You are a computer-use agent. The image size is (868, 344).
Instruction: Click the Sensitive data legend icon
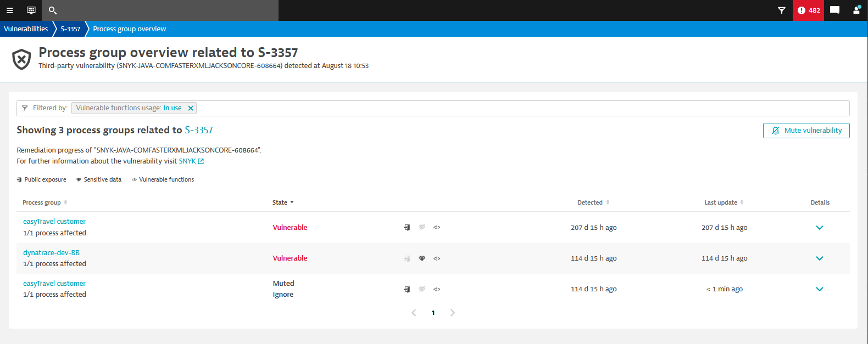[x=79, y=180]
